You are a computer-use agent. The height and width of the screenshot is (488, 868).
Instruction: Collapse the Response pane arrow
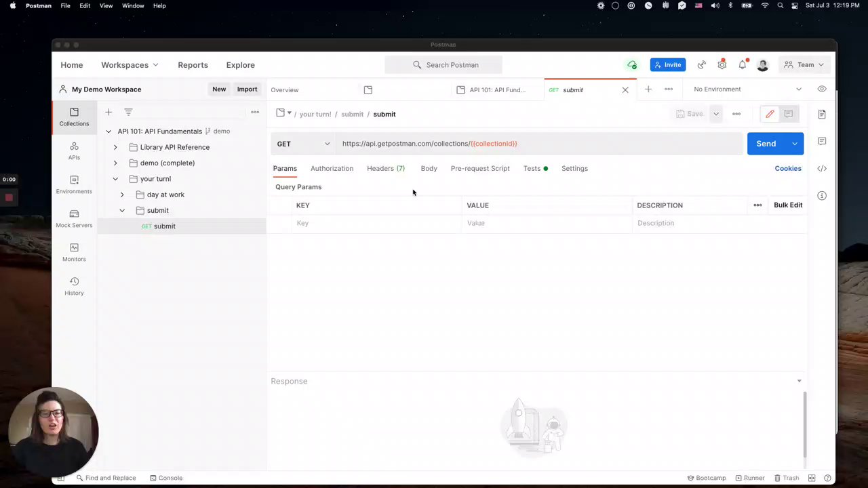(799, 381)
